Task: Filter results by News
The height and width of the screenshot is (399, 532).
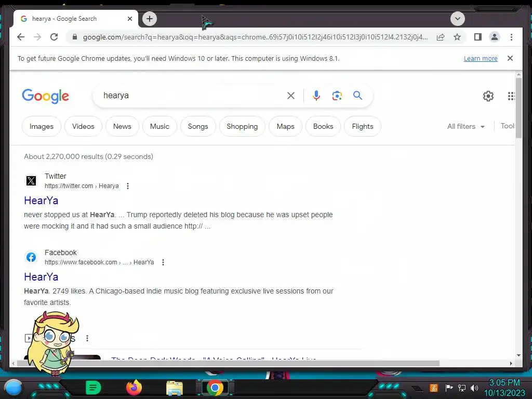Action: (122, 126)
